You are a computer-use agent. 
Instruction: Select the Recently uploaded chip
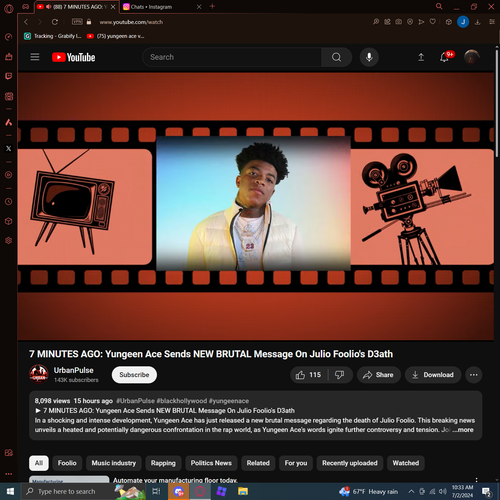pyautogui.click(x=350, y=463)
